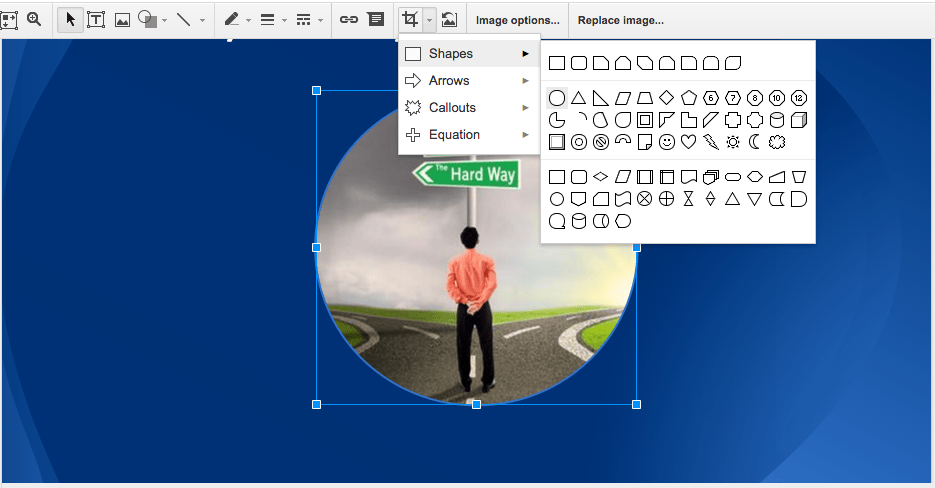The height and width of the screenshot is (488, 935).
Task: Open the Shapes submenu
Action: pyautogui.click(x=469, y=54)
